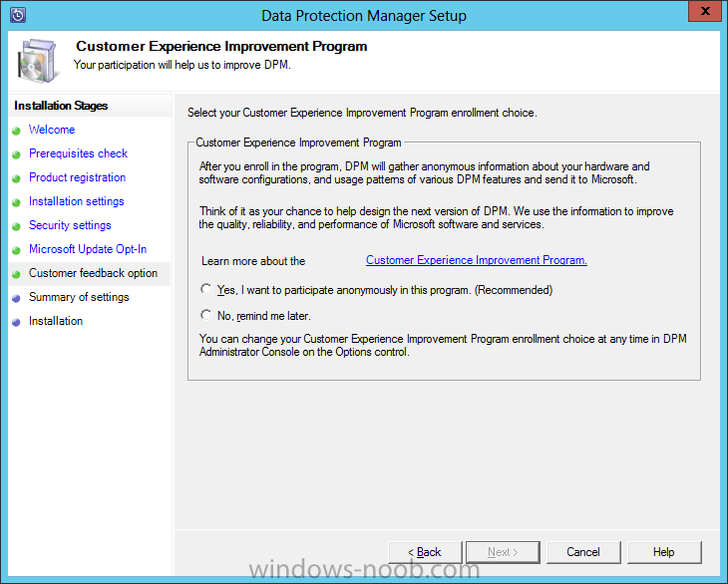Open the Welcome stage
Screen dimensions: 728x584
coord(52,130)
